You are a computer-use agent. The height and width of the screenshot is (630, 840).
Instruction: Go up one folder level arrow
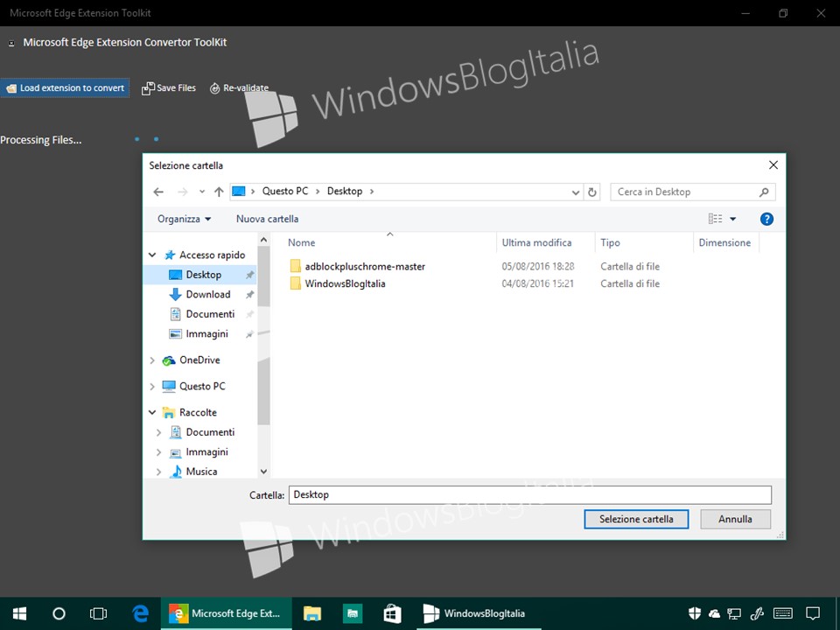click(x=219, y=192)
